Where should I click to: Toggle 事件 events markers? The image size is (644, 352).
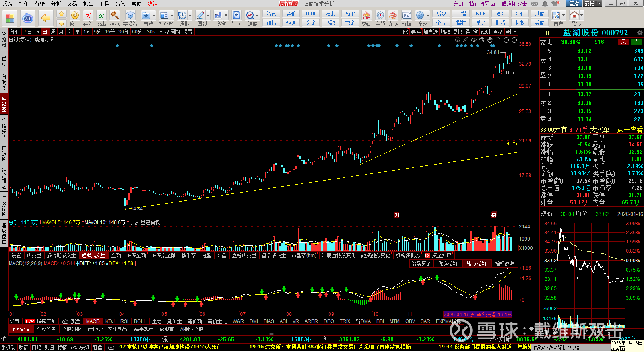[x=416, y=32]
